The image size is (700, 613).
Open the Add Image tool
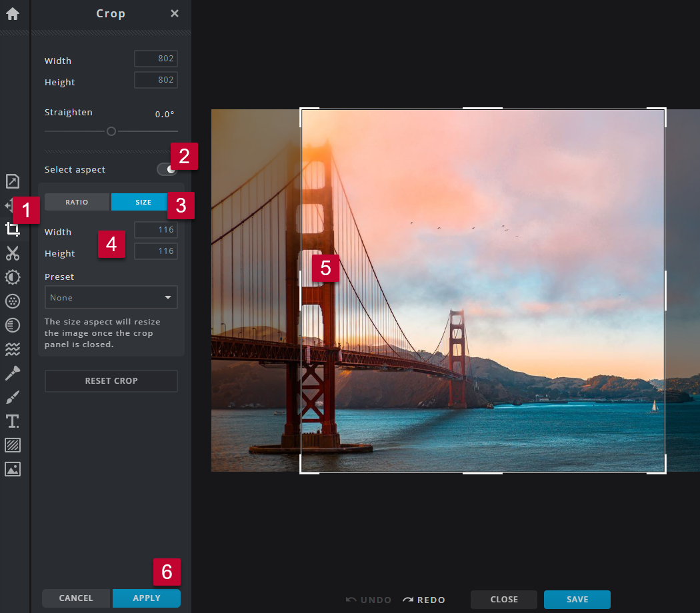[x=13, y=469]
